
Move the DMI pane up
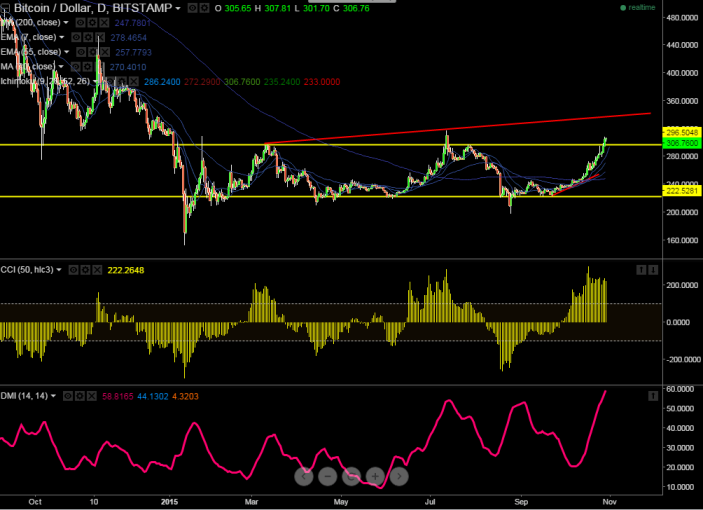653,396
